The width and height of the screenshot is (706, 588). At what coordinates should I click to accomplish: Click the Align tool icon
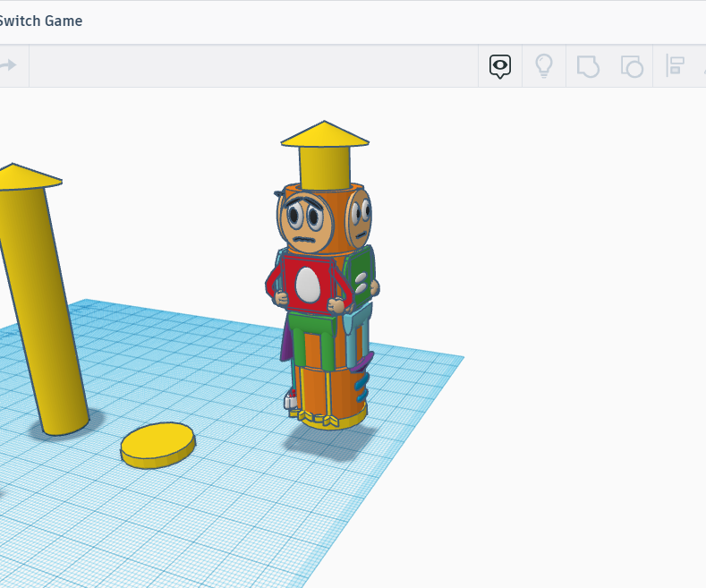pyautogui.click(x=676, y=65)
